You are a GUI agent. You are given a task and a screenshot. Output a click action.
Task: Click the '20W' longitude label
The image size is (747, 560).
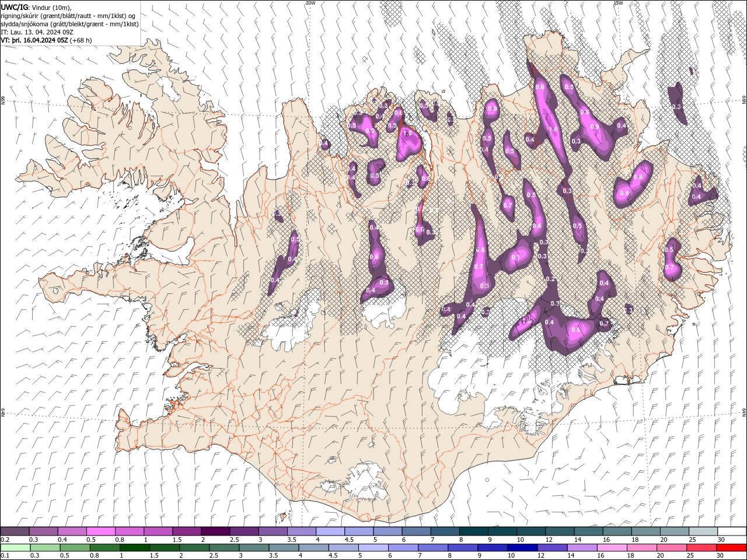coord(310,3)
